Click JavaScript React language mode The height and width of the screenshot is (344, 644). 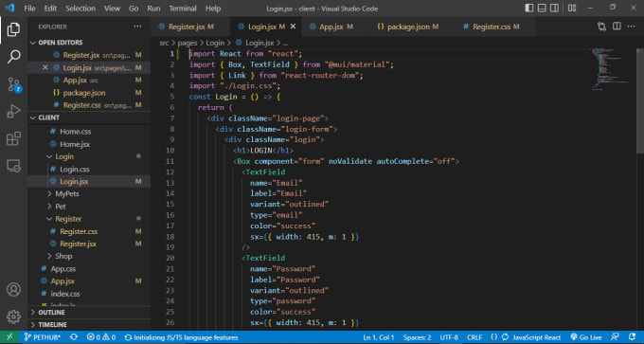(536, 337)
